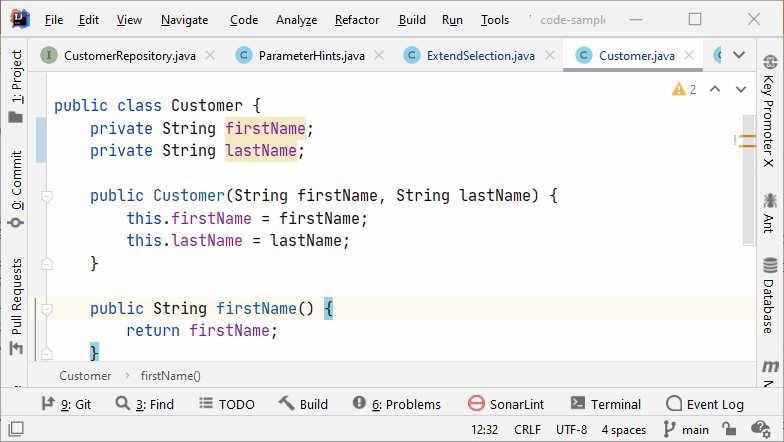Switch to the CustomerRepository.java tab

[x=130, y=56]
